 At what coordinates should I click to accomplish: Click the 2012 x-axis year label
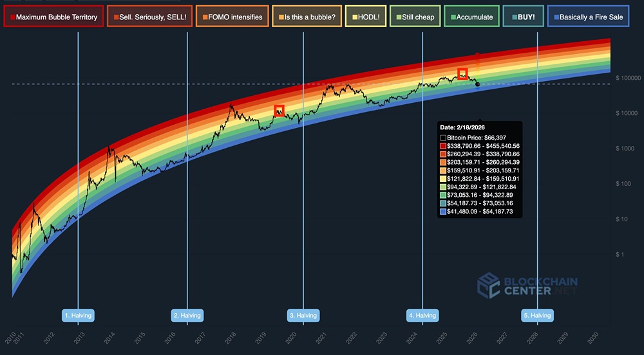(48, 338)
